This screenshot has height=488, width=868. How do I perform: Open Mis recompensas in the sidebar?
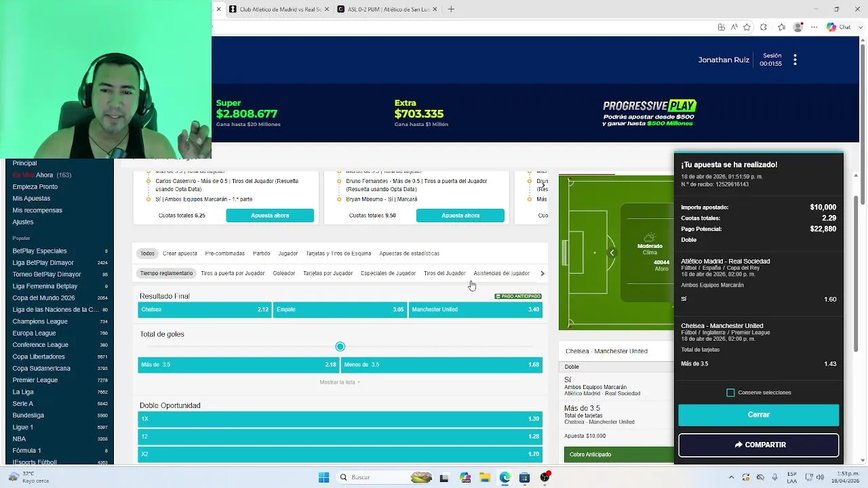pyautogui.click(x=37, y=210)
